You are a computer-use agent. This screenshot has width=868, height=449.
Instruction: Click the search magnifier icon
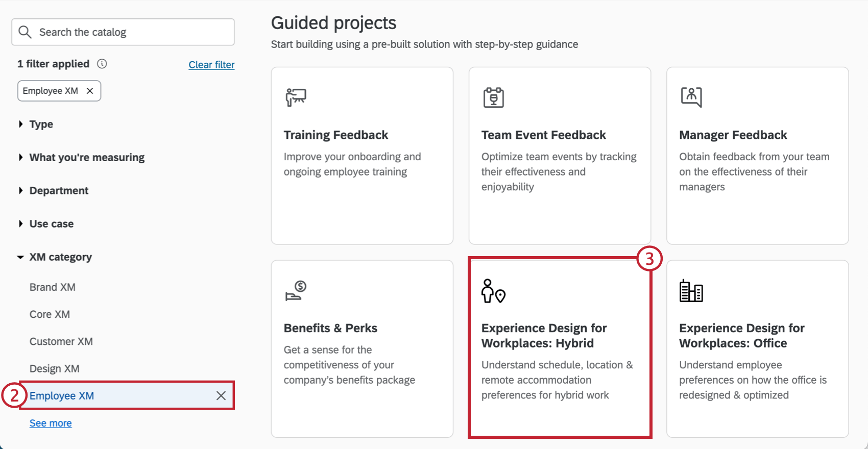click(x=25, y=32)
